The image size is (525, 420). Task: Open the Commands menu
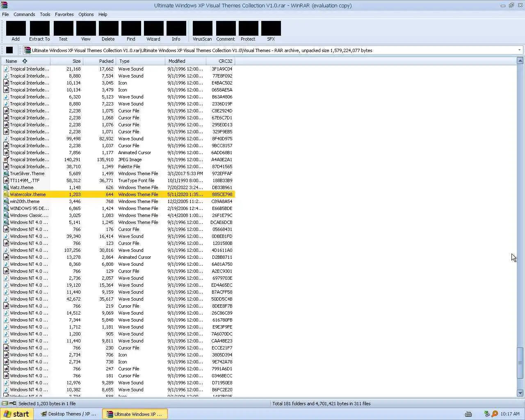click(x=24, y=14)
